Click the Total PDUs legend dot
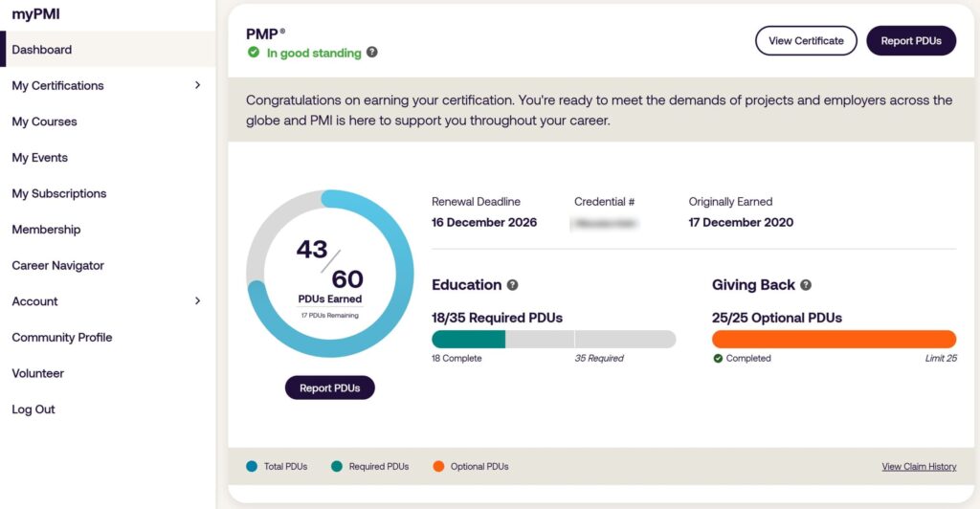980x509 pixels. tap(252, 467)
